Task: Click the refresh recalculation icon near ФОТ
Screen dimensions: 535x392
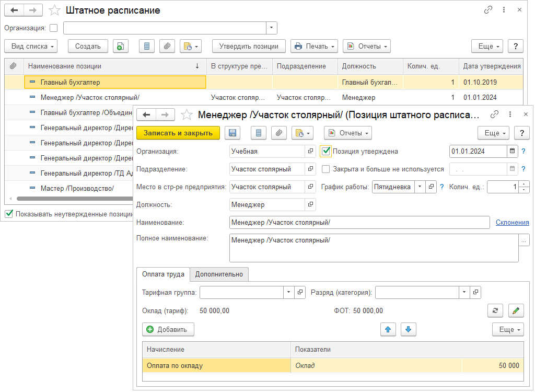Action: [x=495, y=310]
